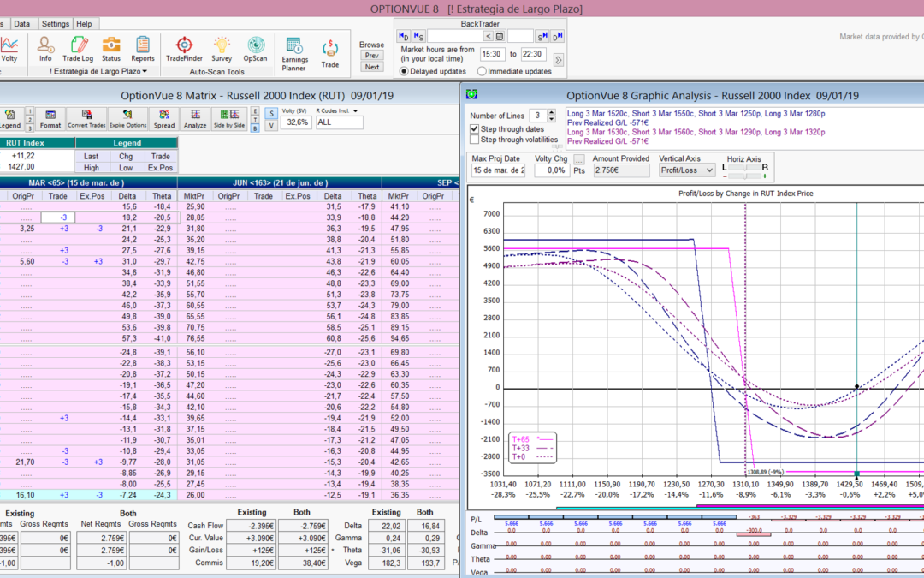Image resolution: width=924 pixels, height=578 pixels.
Task: Click the Analyze toolbar icon
Action: click(x=195, y=118)
